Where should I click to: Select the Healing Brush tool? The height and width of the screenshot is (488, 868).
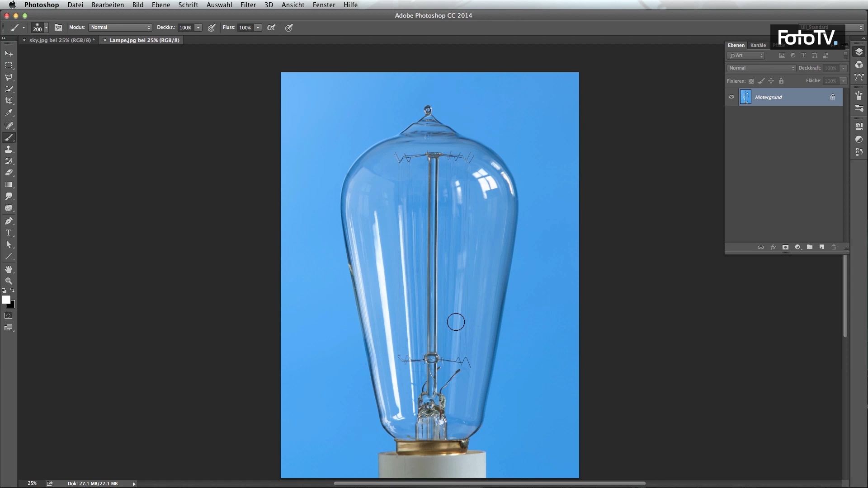(9, 126)
